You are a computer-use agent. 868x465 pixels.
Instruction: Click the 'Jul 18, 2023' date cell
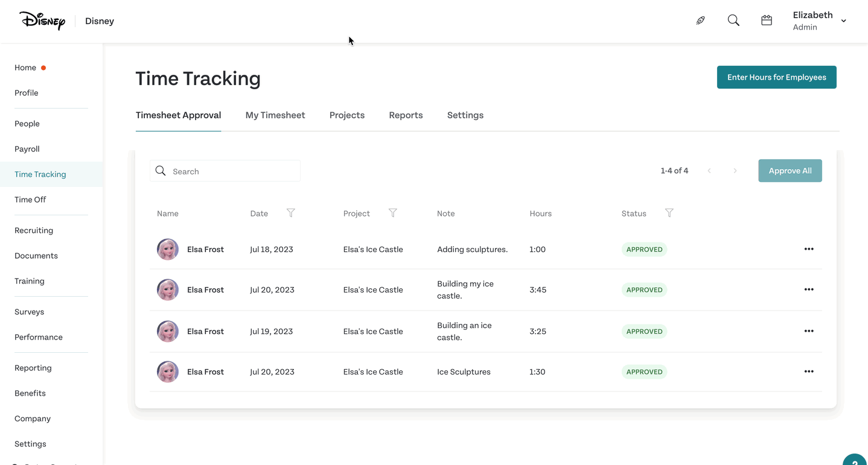[x=272, y=249]
